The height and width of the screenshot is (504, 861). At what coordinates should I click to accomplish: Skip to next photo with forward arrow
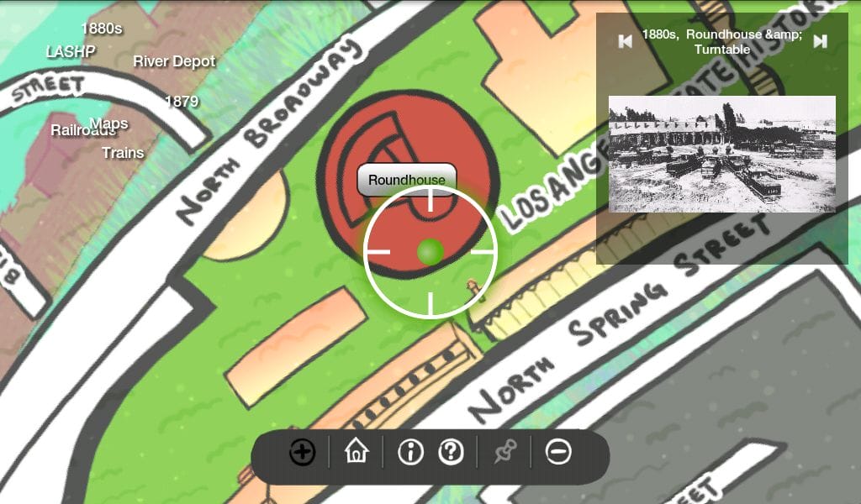(x=820, y=41)
